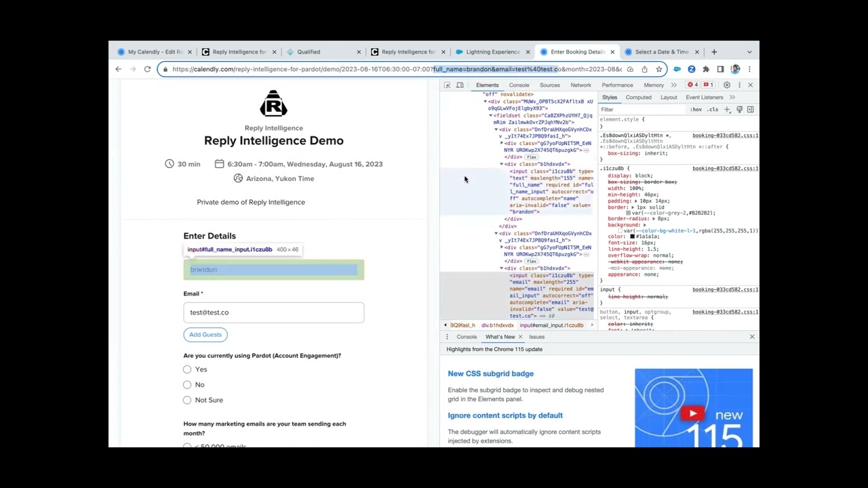
Task: Select the Yes radio option
Action: point(187,369)
